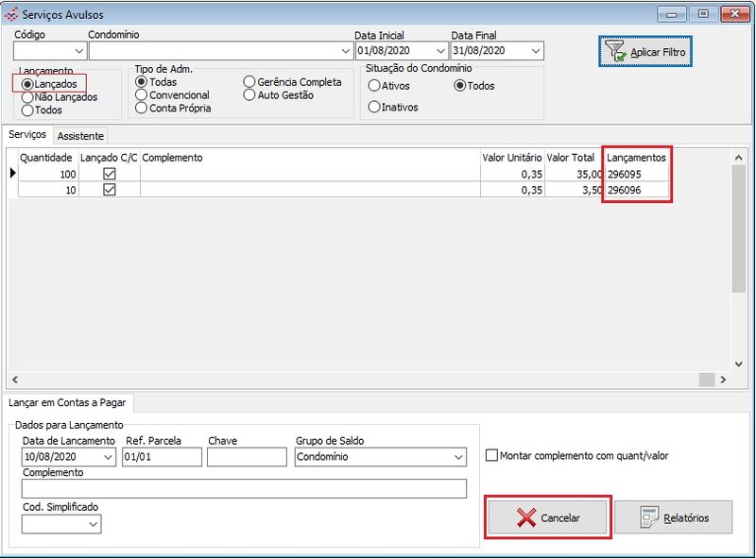Expand the Condomínio combo box
The width and height of the screenshot is (756, 559).
click(x=345, y=51)
